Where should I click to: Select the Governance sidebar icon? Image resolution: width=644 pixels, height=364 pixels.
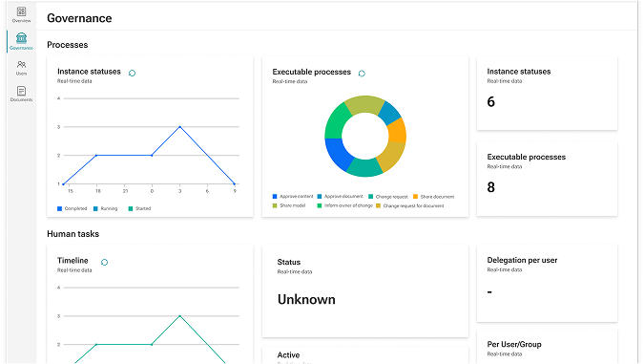pos(21,41)
